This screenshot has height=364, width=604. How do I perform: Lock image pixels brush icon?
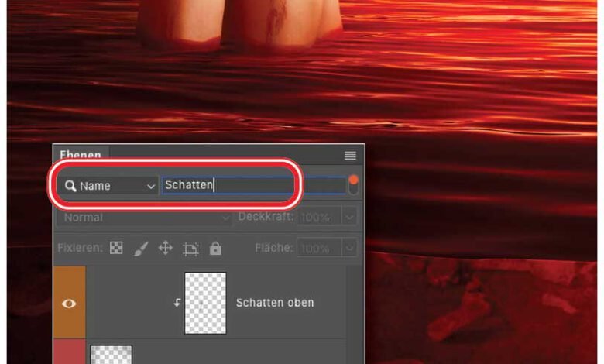[x=141, y=249]
